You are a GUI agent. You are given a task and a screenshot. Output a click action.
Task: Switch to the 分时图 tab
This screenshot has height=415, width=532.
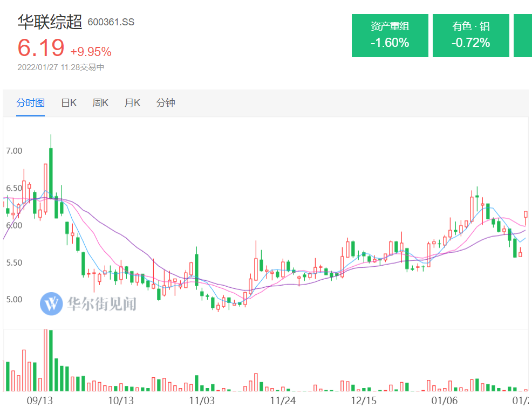[31, 102]
